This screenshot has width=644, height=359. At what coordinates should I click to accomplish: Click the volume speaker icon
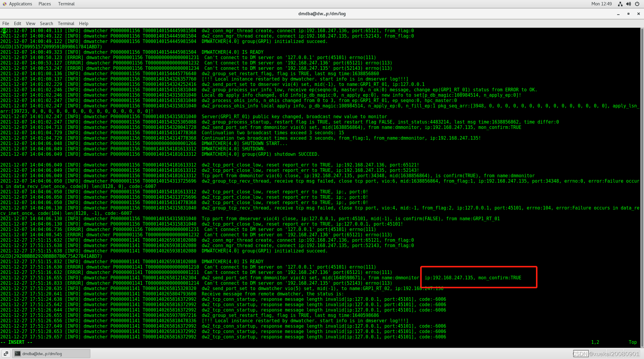[x=628, y=4]
